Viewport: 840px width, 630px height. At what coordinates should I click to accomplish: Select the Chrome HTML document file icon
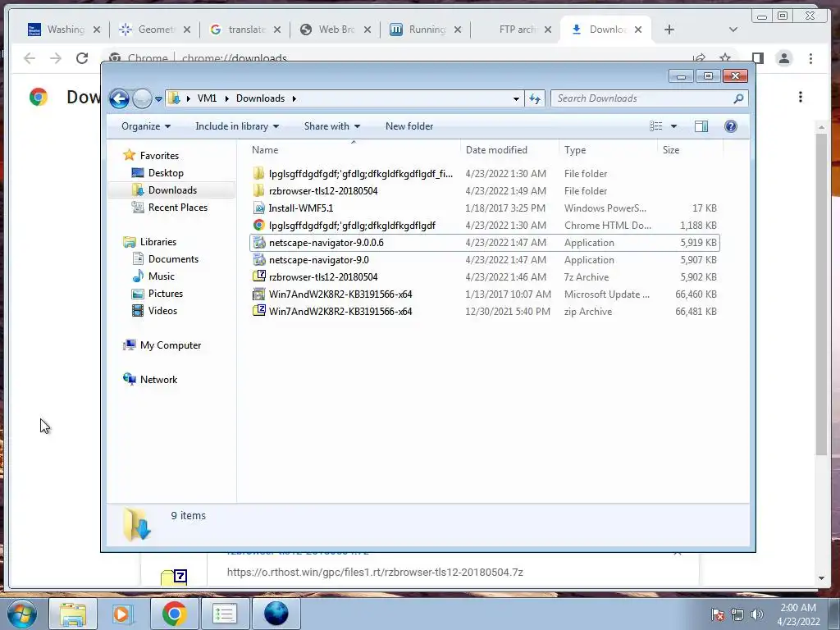(258, 226)
